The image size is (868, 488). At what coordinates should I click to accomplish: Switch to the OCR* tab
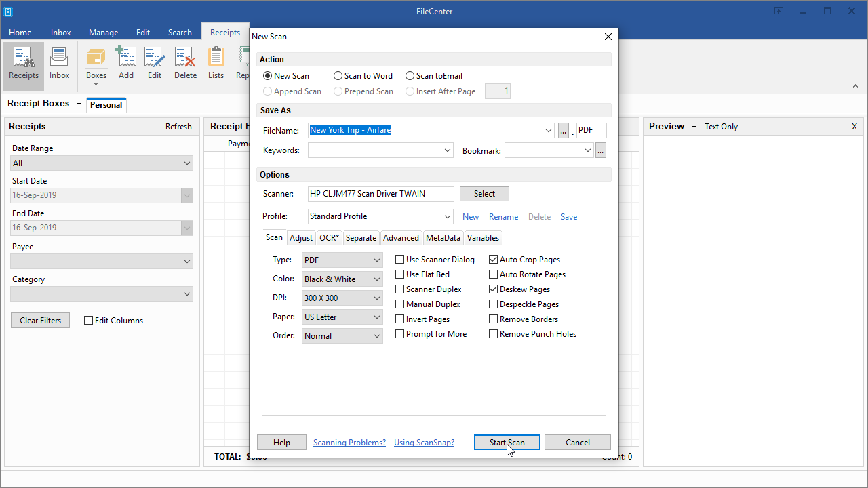coord(329,238)
